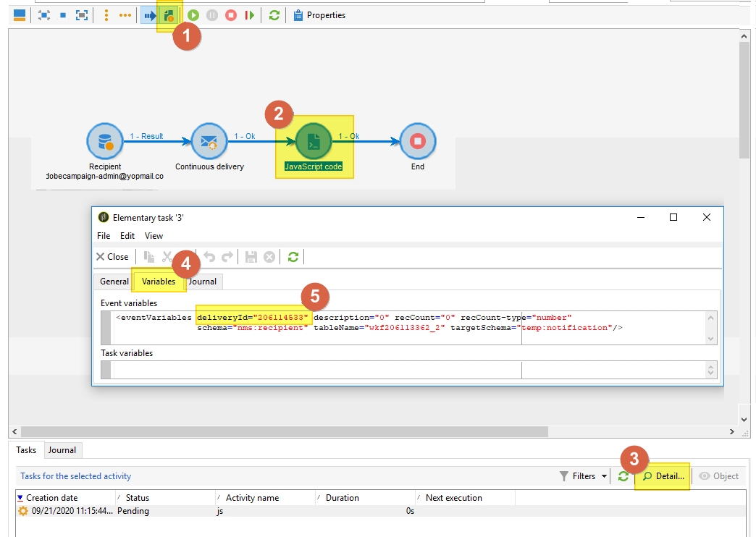This screenshot has width=756, height=537.
Task: Open the Journal tab in bottom panel
Action: point(62,450)
